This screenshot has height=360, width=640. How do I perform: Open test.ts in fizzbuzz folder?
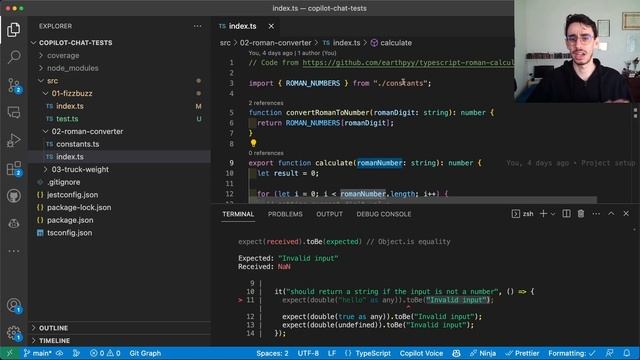pos(67,118)
